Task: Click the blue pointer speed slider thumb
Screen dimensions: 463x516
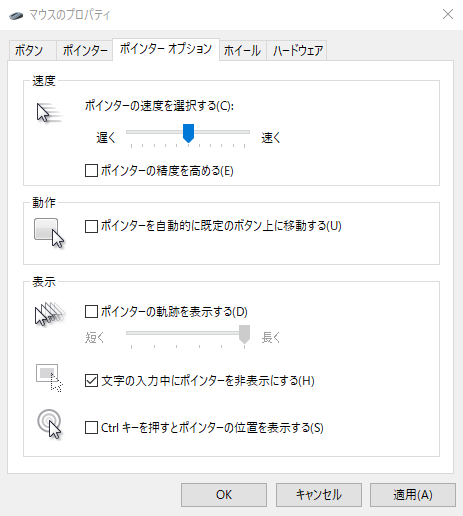Action: pyautogui.click(x=188, y=133)
